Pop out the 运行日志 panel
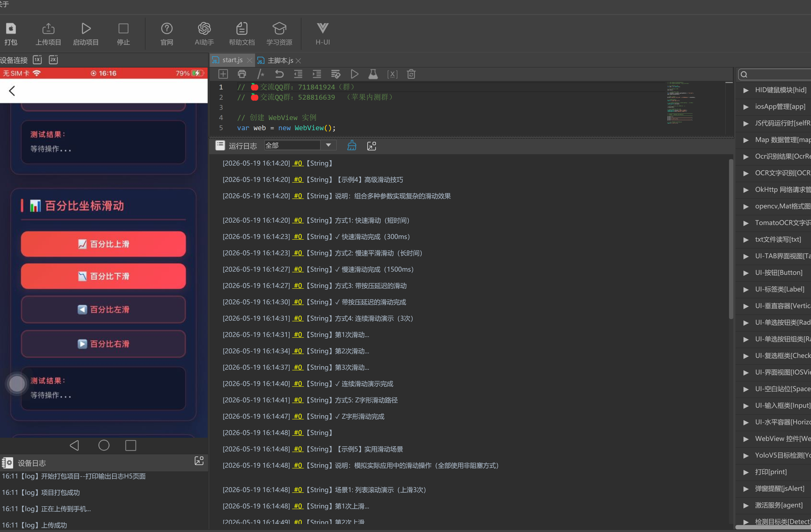Screen dimensions: 811x532 (x=371, y=146)
